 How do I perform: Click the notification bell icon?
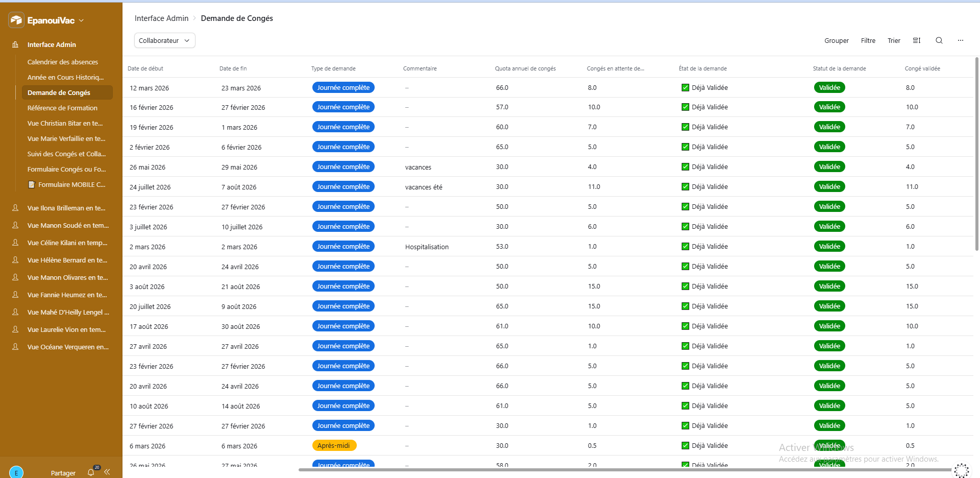[91, 472]
